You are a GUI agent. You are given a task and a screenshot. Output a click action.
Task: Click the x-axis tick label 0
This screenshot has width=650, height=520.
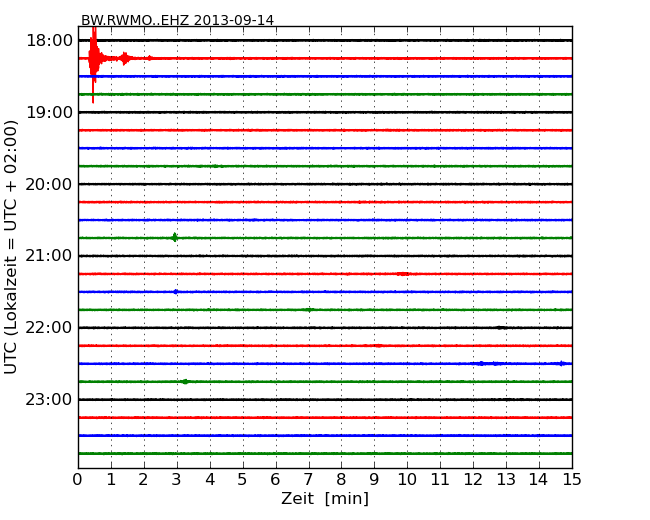click(x=78, y=480)
